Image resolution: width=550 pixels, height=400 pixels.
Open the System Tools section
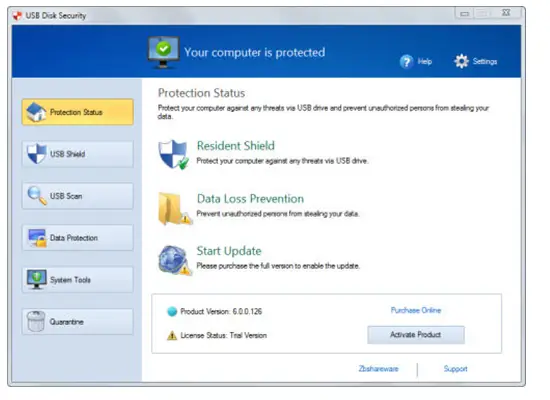pyautogui.click(x=78, y=280)
